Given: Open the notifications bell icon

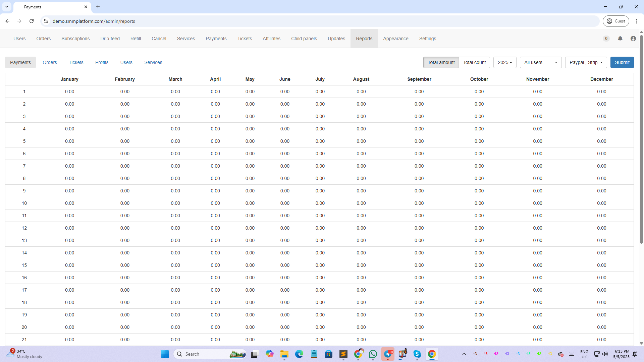Looking at the screenshot, I should pos(620,39).
